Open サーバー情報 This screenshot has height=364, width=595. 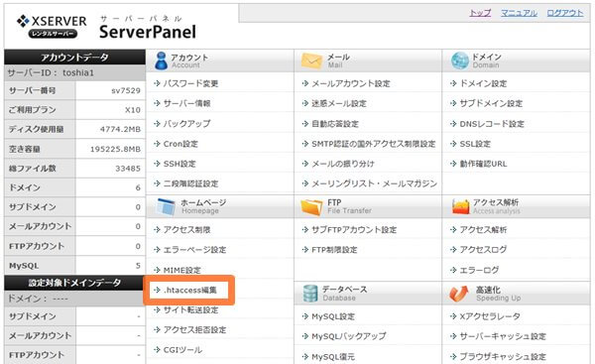point(186,103)
